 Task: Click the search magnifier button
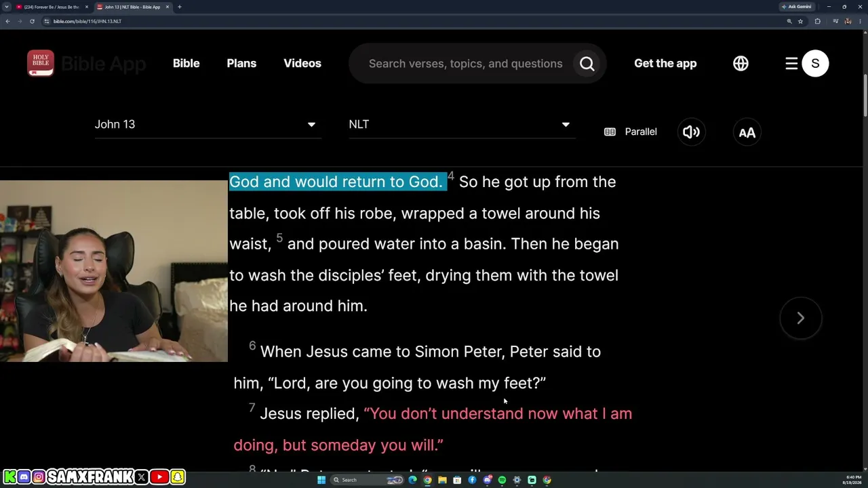click(587, 64)
